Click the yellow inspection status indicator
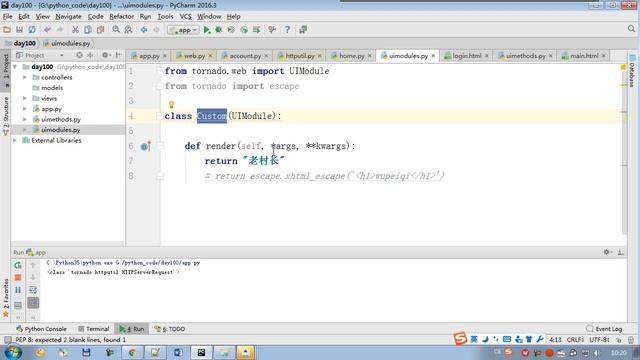Image resolution: width=640 pixels, height=360 pixels. click(x=623, y=67)
